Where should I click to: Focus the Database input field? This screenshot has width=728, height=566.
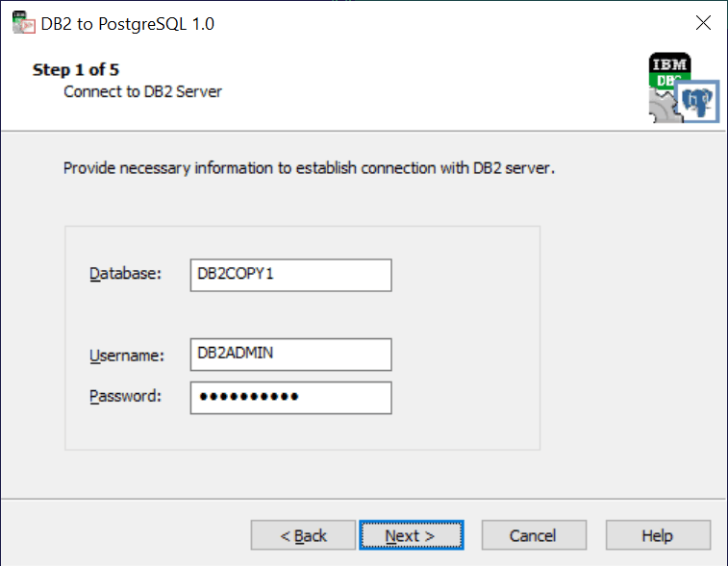click(291, 275)
